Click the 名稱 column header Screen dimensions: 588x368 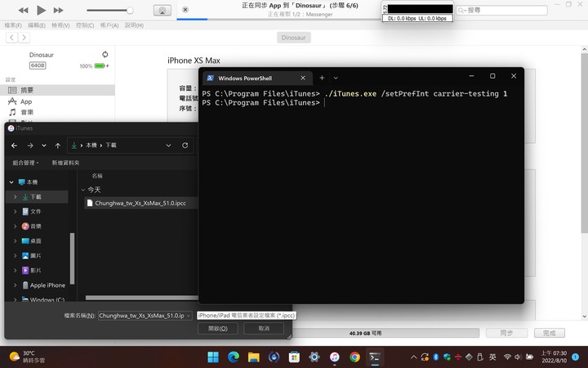coord(97,176)
